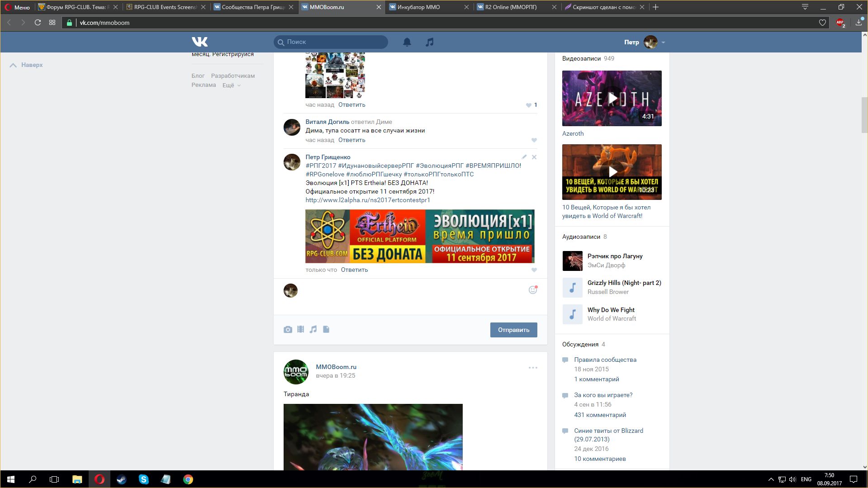Play Why Do We Fight track
The width and height of the screenshot is (868, 488).
[x=572, y=314]
